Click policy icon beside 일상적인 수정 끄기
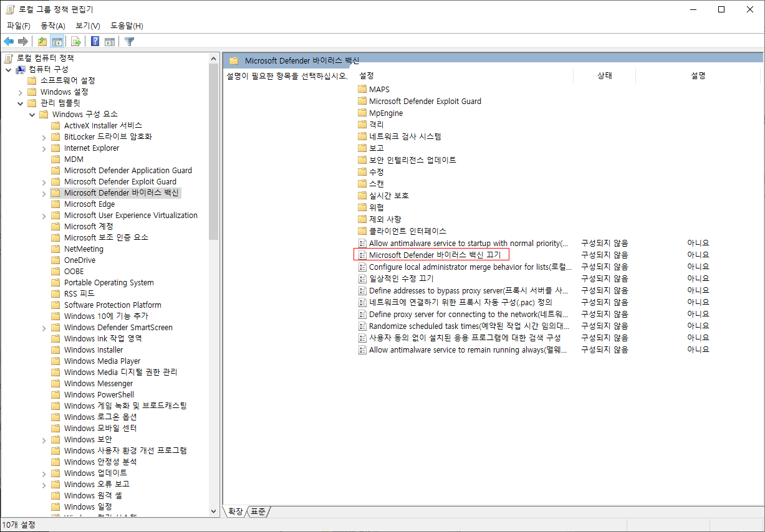 [x=362, y=278]
